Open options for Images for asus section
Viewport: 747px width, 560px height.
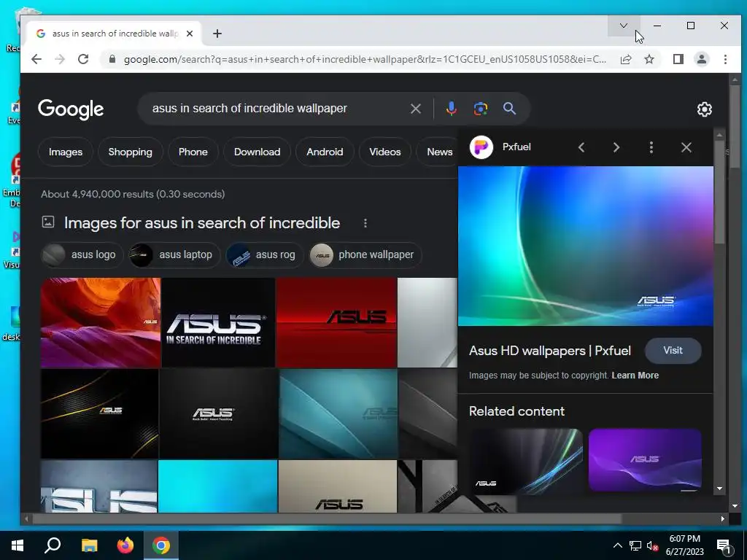(365, 223)
